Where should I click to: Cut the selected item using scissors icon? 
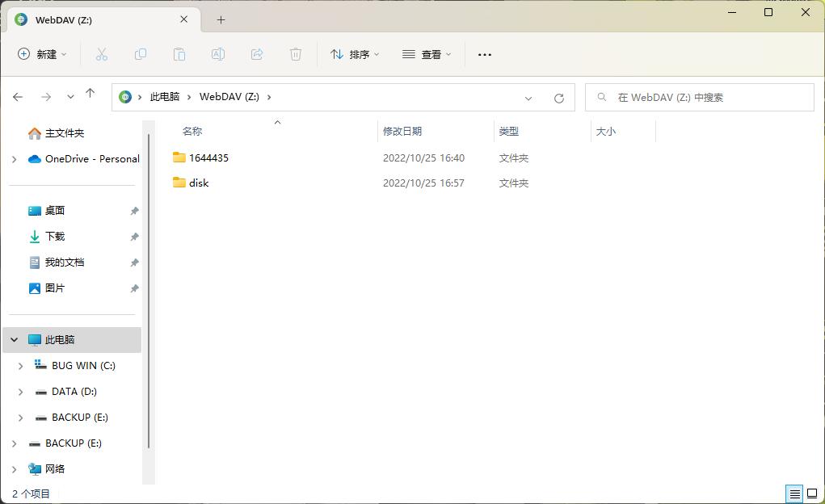pyautogui.click(x=101, y=54)
